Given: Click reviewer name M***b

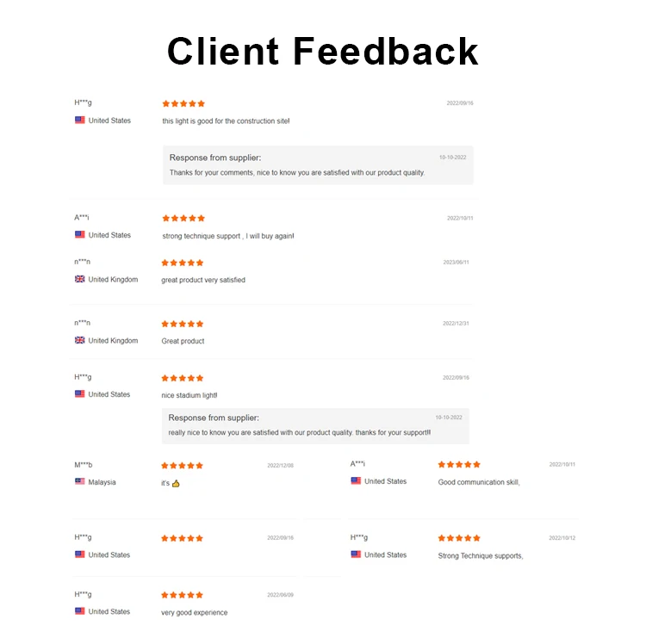Looking at the screenshot, I should pyautogui.click(x=84, y=465).
